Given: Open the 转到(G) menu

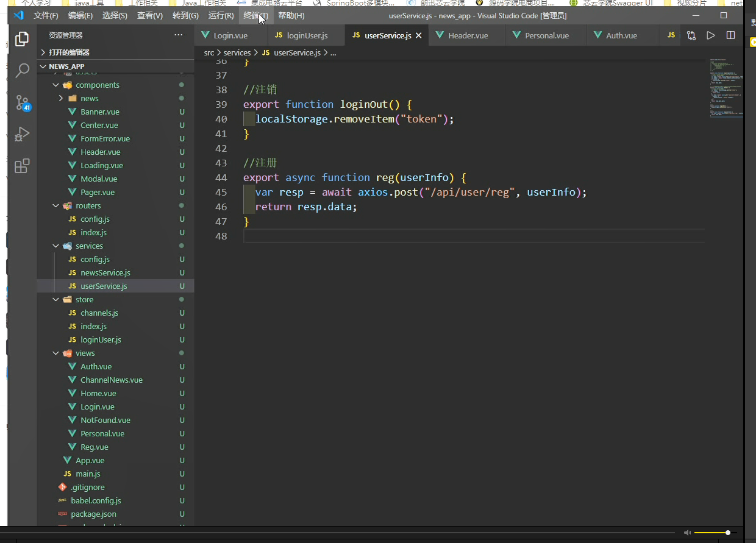Looking at the screenshot, I should coord(185,15).
